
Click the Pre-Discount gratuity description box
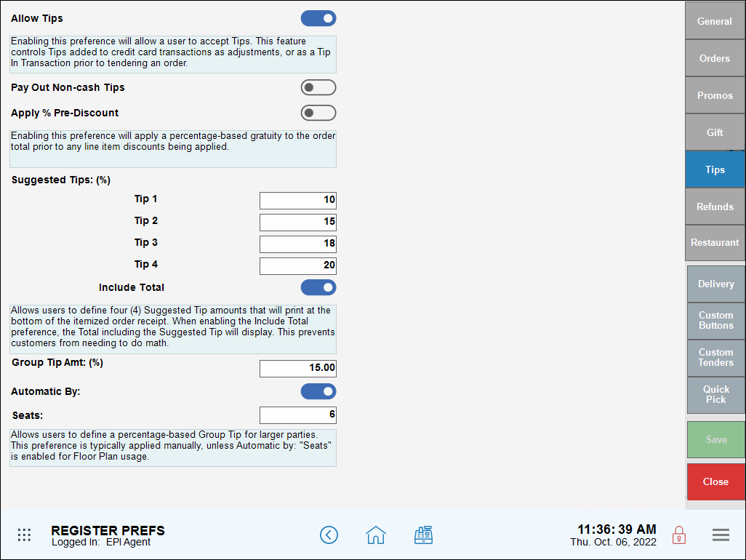point(173,149)
